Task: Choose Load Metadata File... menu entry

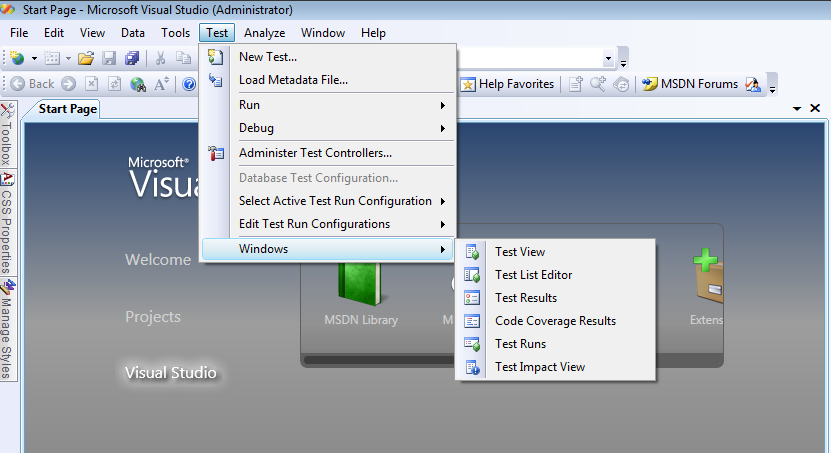Action: point(328,80)
